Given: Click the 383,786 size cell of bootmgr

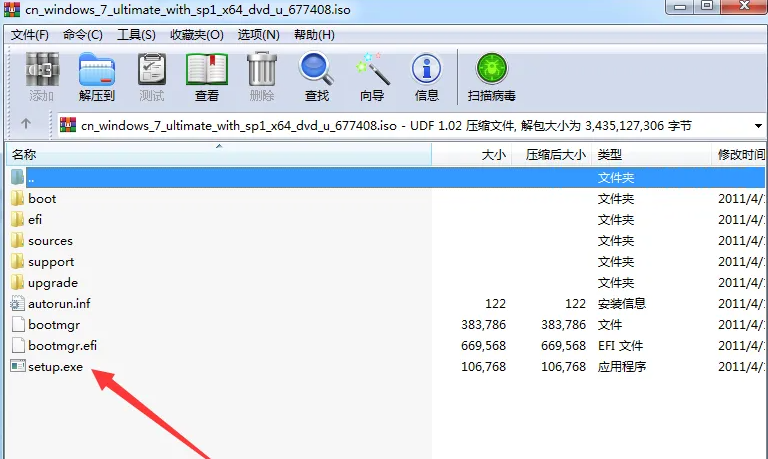Looking at the screenshot, I should point(483,325).
